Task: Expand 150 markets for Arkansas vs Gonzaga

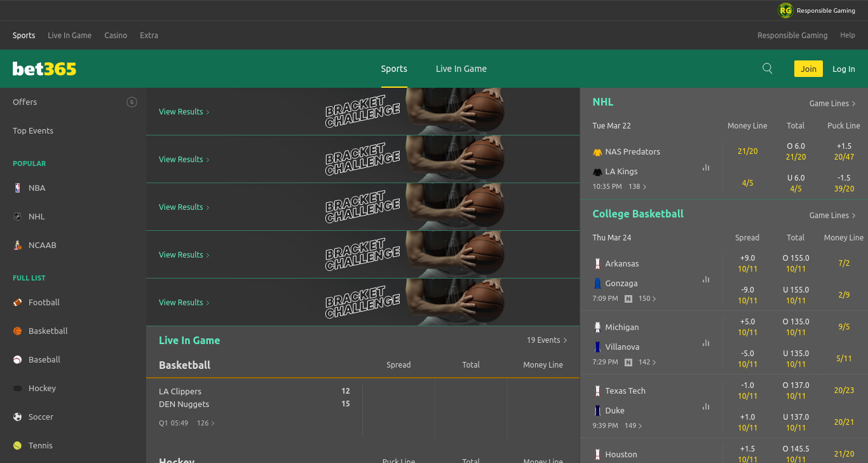Action: 648,298
